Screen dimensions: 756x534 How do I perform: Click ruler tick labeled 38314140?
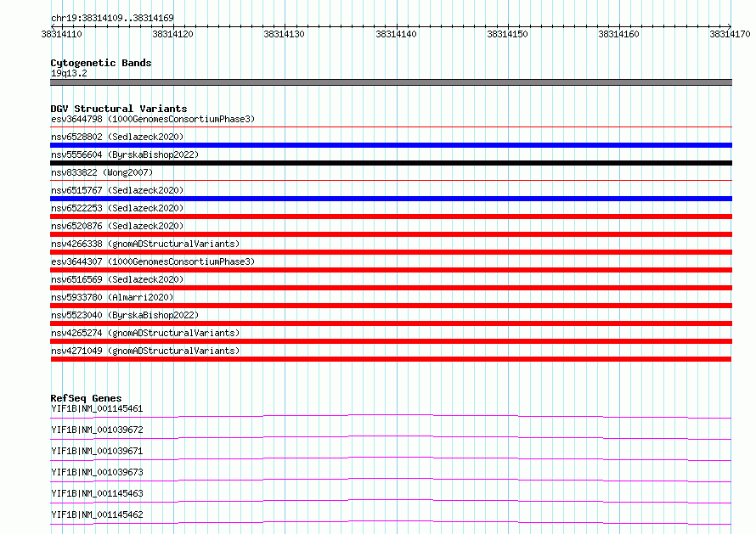[x=396, y=34]
